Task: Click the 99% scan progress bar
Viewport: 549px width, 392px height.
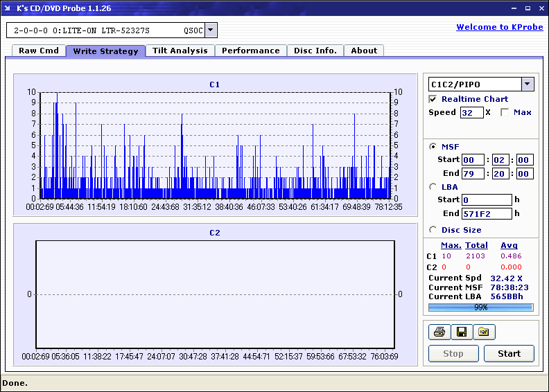Action: 480,307
